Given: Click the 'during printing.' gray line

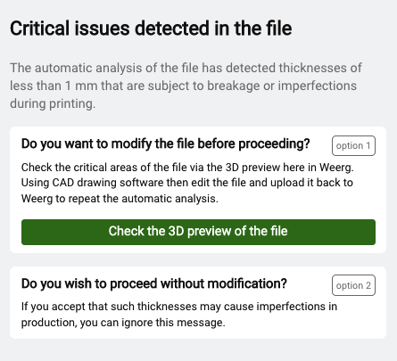Looking at the screenshot, I should pos(53,104).
